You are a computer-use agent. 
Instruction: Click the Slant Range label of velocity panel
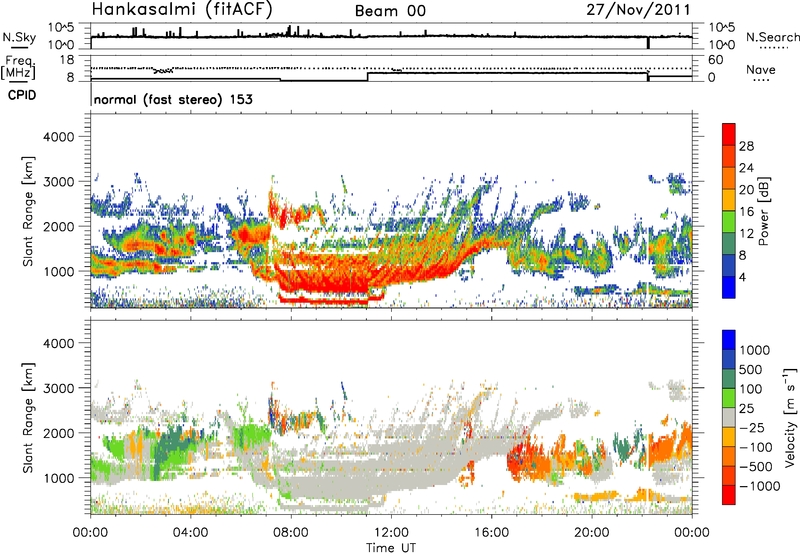pos(28,418)
